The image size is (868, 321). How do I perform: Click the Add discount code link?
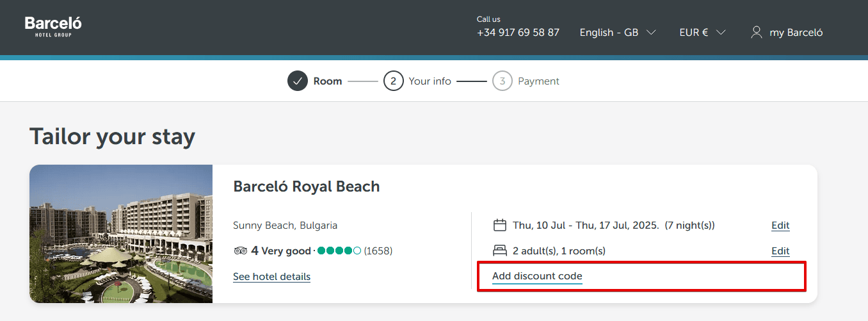[x=537, y=276]
